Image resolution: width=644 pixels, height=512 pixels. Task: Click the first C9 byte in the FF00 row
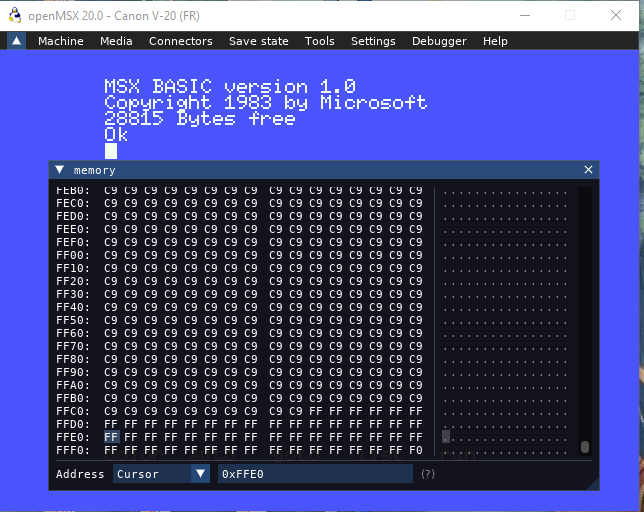111,255
